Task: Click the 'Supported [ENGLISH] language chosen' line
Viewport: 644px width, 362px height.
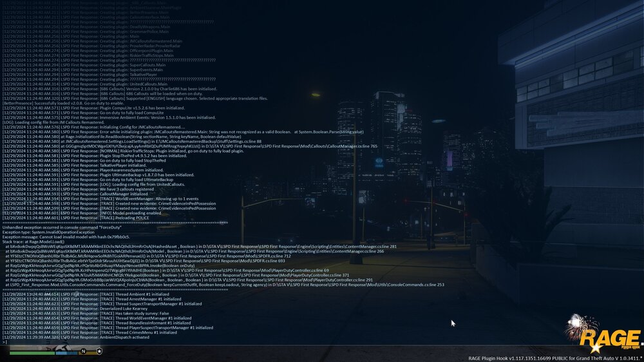Action: pos(135,98)
